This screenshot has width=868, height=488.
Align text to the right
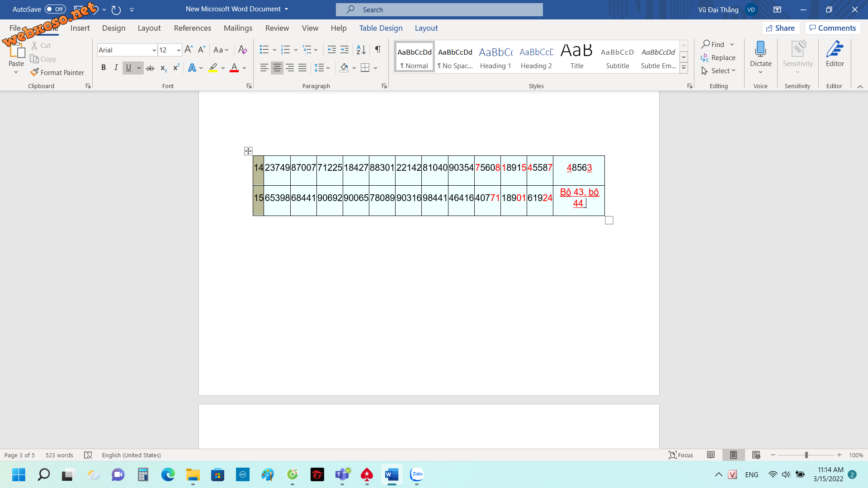pos(290,68)
